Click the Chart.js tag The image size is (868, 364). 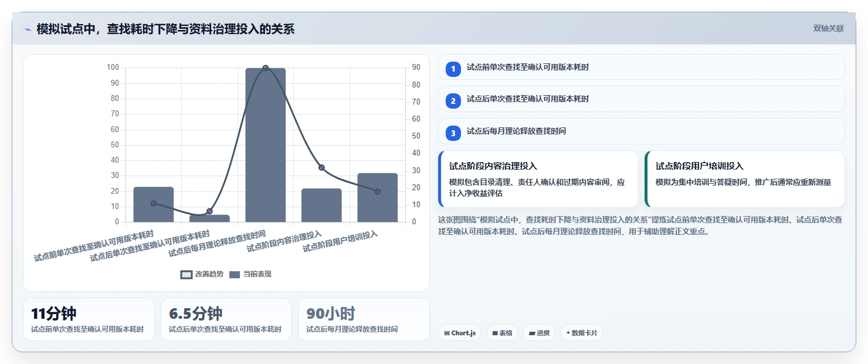pyautogui.click(x=460, y=333)
